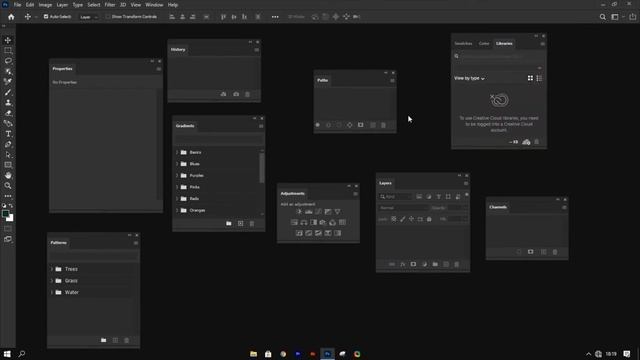Click the background color swatch

(x=10, y=218)
